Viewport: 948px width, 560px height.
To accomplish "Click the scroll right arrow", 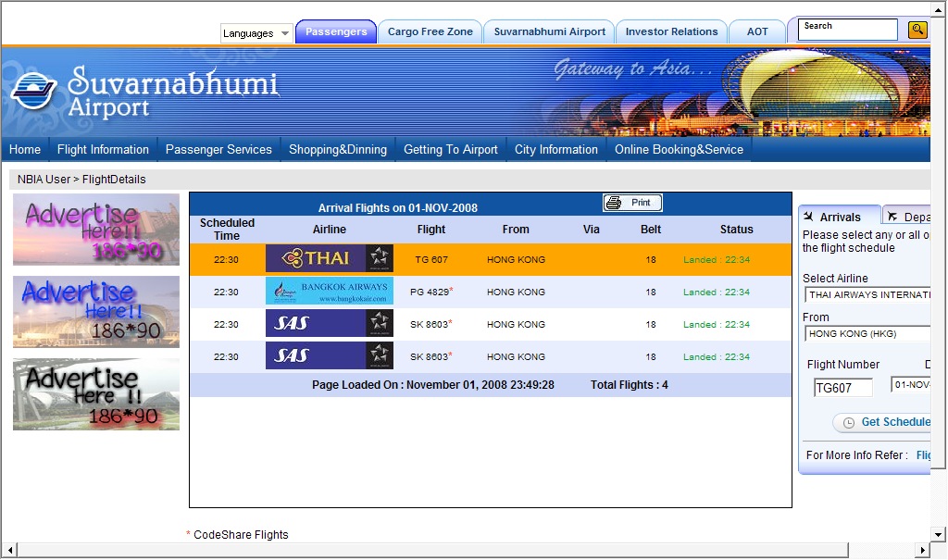I will click(x=923, y=551).
